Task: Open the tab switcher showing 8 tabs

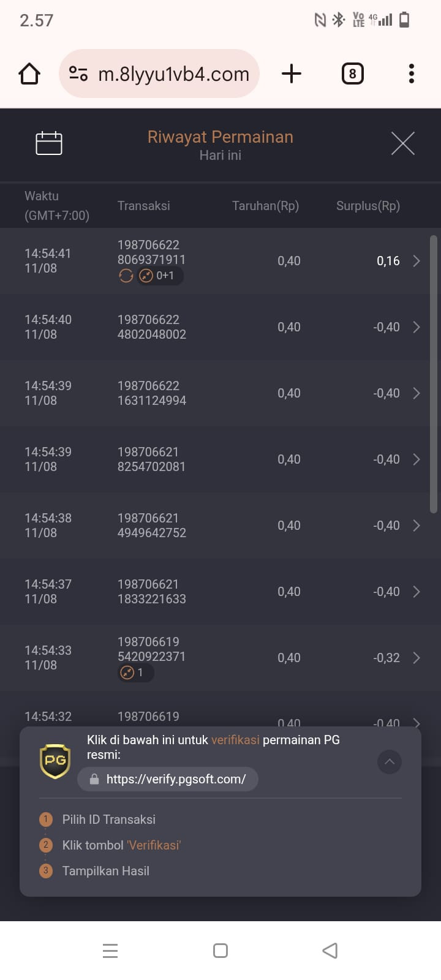Action: click(352, 74)
